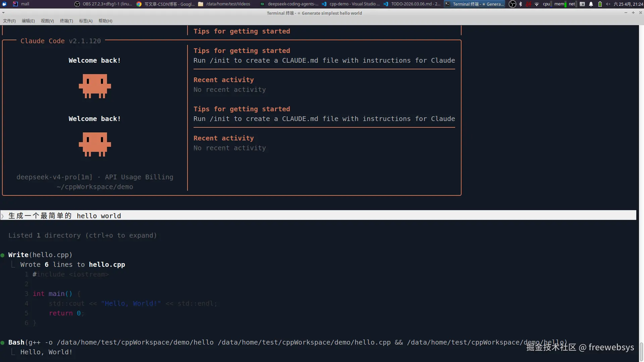
Task: Click the screenshot camera tray icon
Action: pyautogui.click(x=582, y=4)
